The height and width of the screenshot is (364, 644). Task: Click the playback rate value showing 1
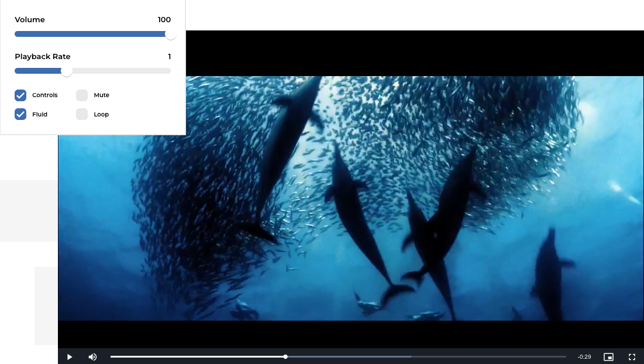[x=170, y=56]
